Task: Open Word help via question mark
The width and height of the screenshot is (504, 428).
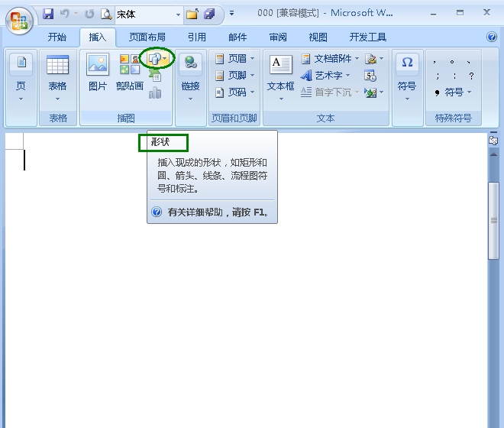Action: click(492, 37)
